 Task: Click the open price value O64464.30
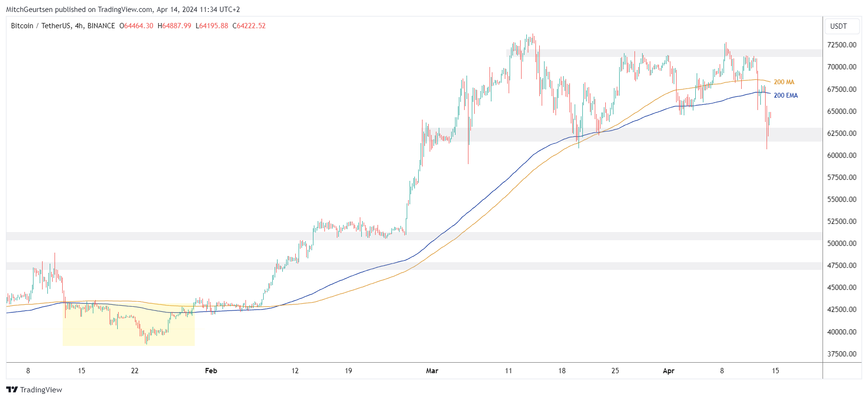[x=136, y=26]
